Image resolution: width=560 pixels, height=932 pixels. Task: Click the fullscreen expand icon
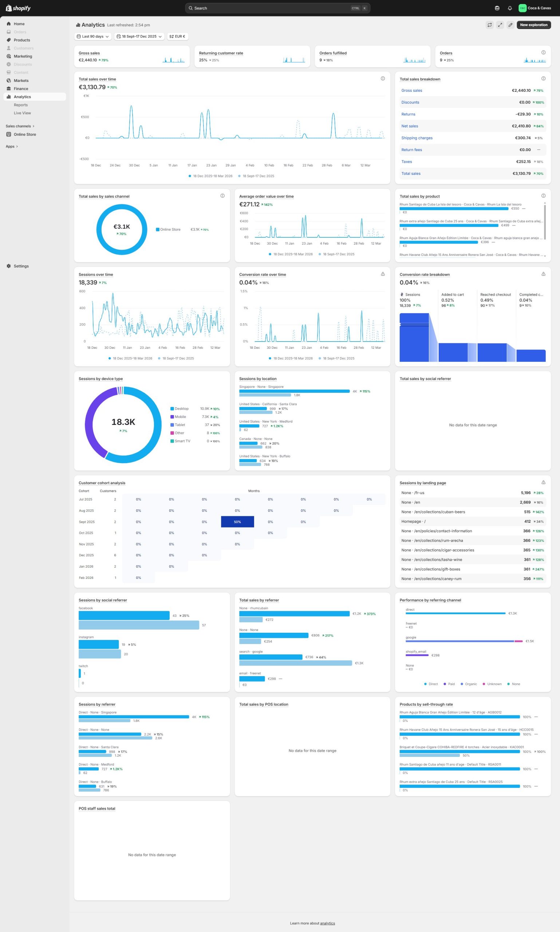click(x=500, y=25)
